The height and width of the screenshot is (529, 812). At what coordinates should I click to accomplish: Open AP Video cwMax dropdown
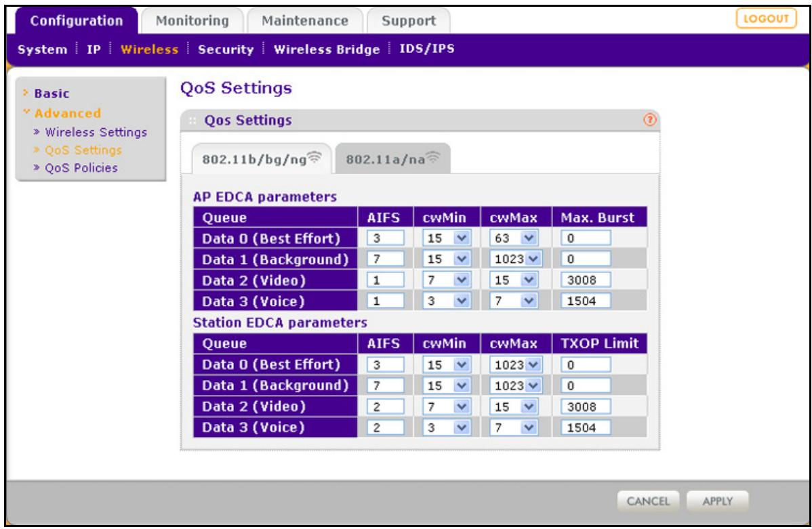point(514,280)
